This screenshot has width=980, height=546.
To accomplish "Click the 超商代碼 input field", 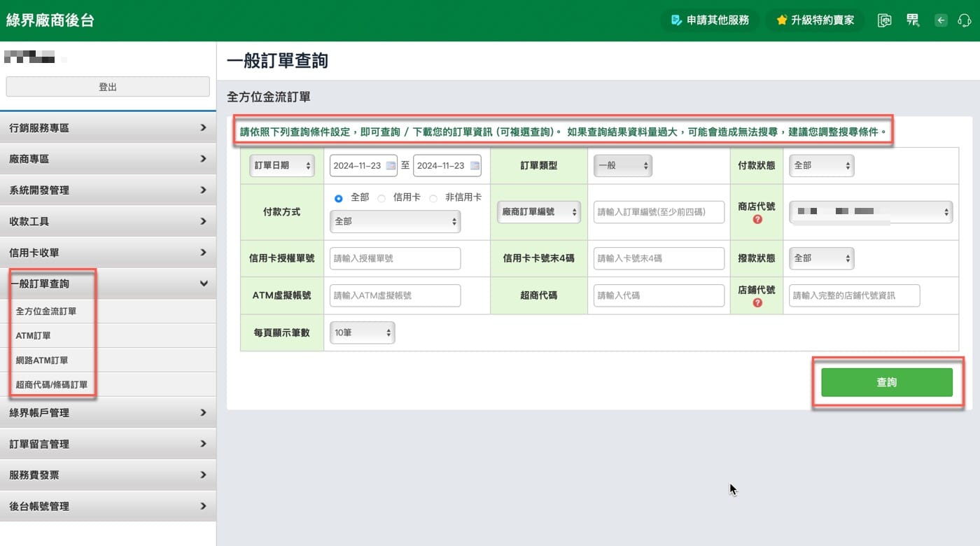I will pos(659,295).
